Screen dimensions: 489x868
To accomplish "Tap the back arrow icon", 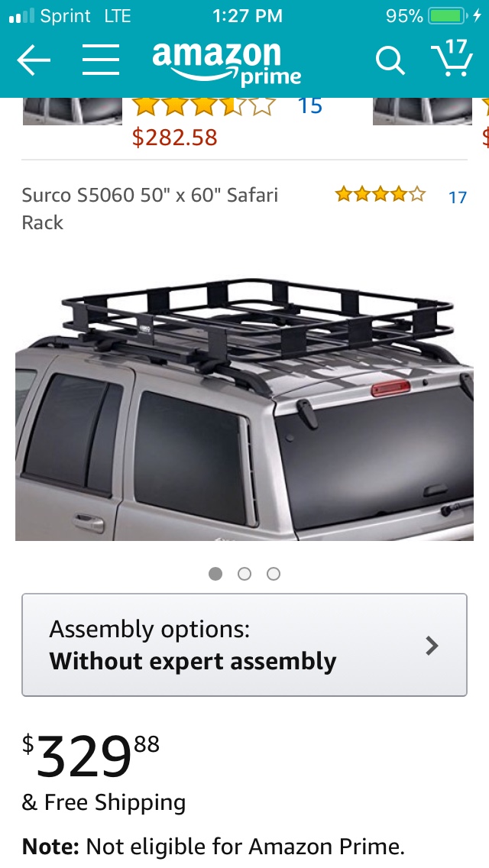I will coord(33,60).
